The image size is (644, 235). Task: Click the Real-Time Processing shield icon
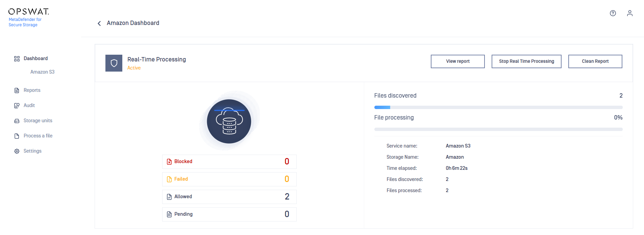point(114,63)
